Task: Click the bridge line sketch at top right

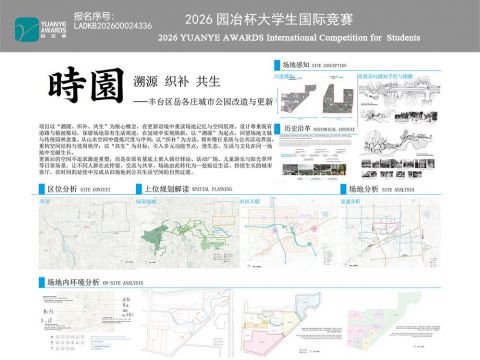Action: 399,91
